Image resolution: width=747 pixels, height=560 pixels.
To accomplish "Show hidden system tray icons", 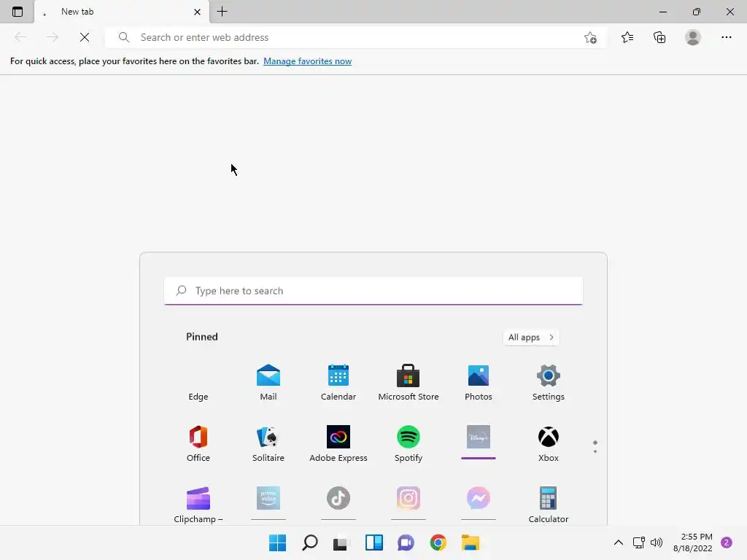I will coord(619,542).
